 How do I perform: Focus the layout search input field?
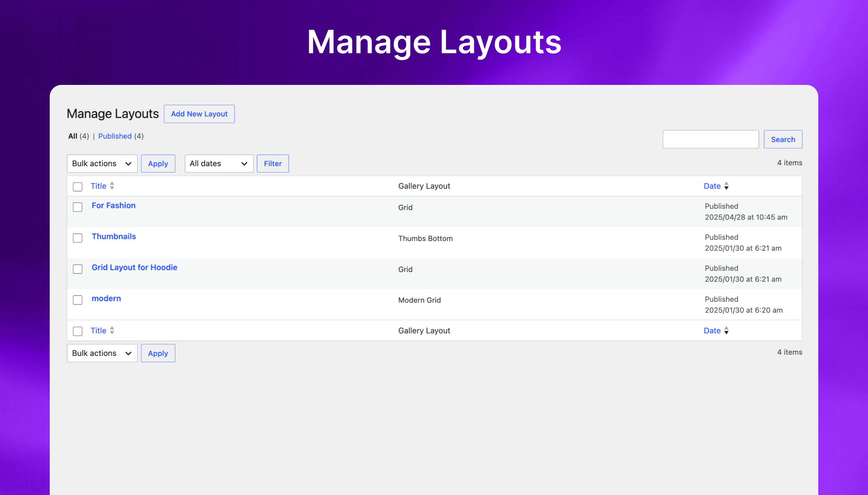point(711,140)
